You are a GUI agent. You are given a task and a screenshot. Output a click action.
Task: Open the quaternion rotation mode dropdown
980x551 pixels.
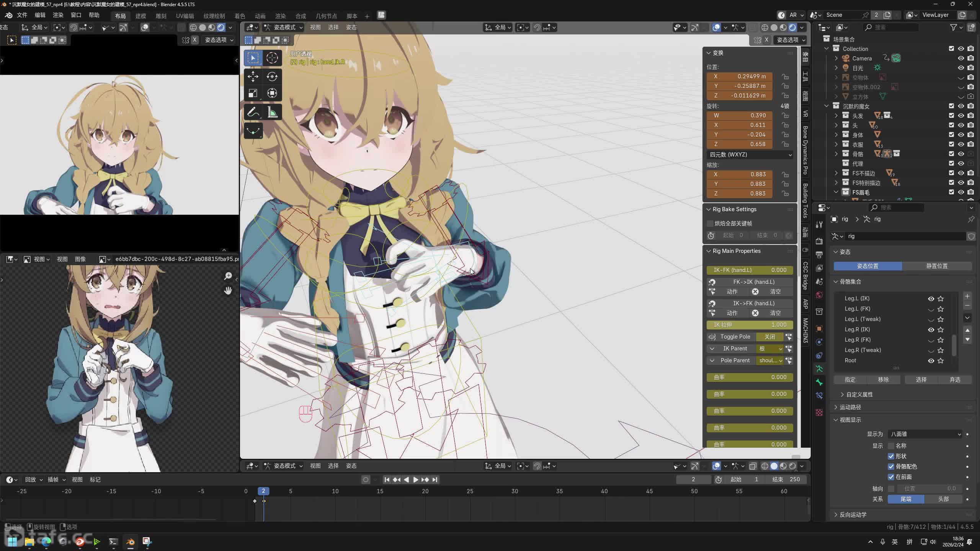750,155
